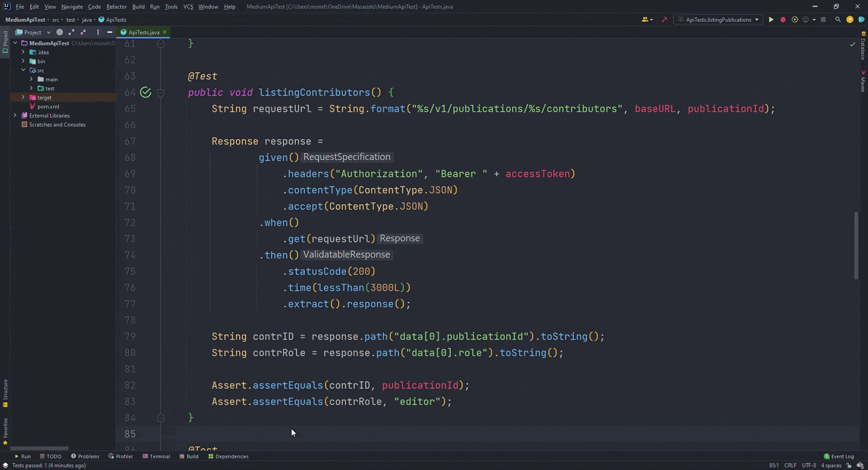868x470 pixels.
Task: Open Search Everywhere magnifier
Action: 838,19
